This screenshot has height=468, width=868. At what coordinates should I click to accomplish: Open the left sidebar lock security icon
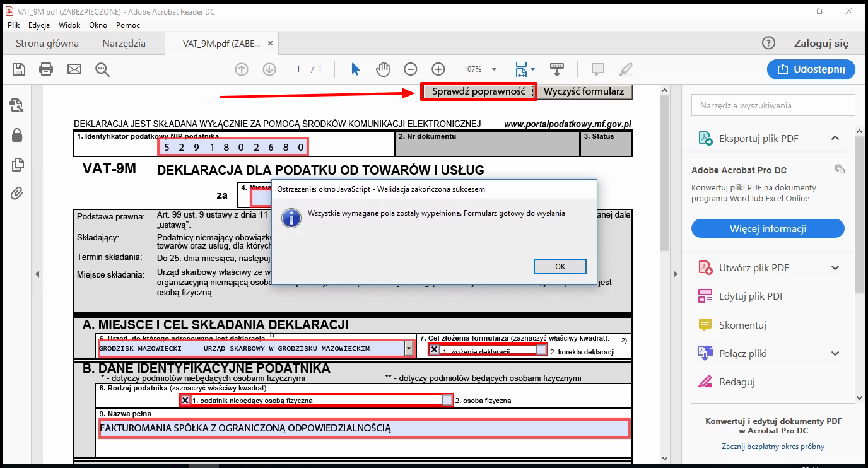[17, 135]
